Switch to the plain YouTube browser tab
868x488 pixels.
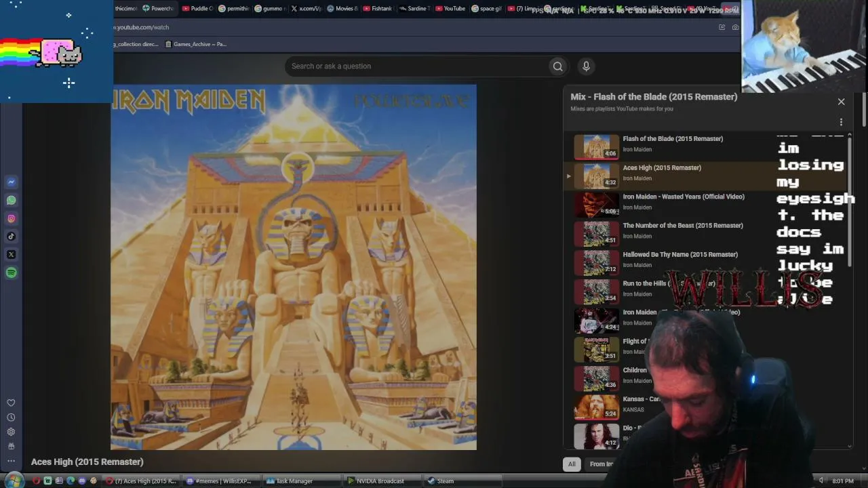451,9
